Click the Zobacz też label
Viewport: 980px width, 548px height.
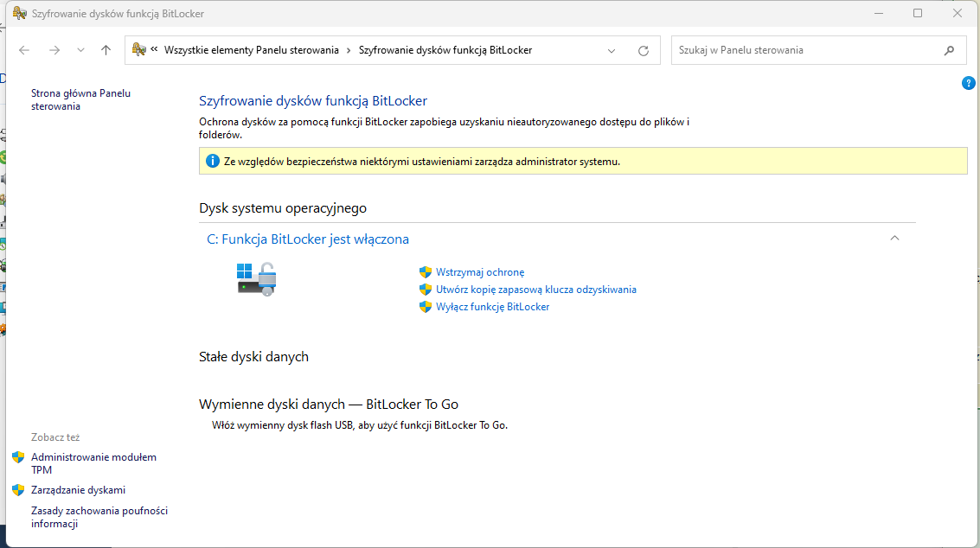tap(55, 437)
